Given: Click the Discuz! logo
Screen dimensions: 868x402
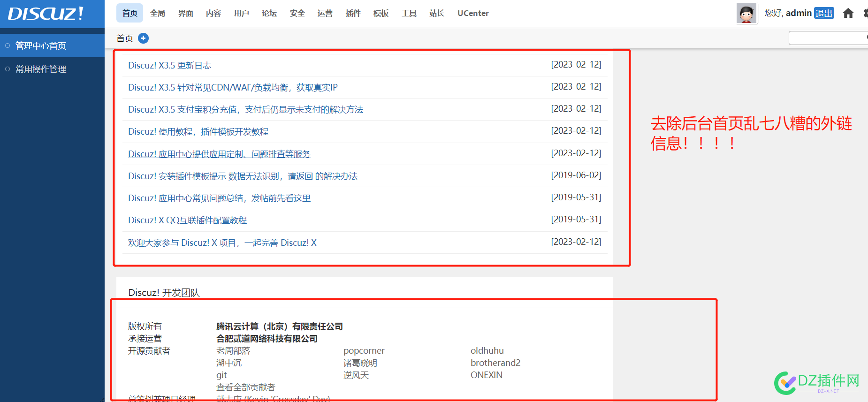Looking at the screenshot, I should pyautogui.click(x=46, y=14).
